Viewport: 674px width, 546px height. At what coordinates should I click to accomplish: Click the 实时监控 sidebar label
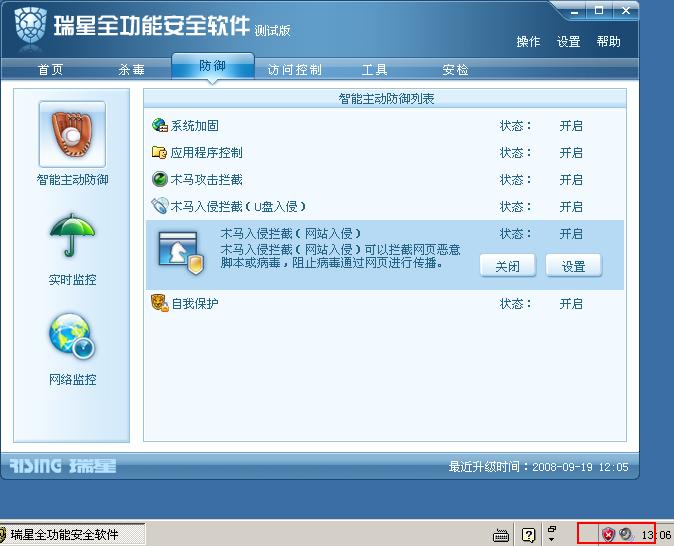click(72, 280)
